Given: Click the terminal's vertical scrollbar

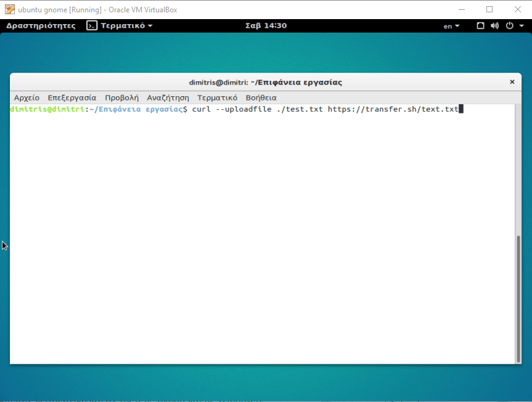Looking at the screenshot, I should pos(518,296).
